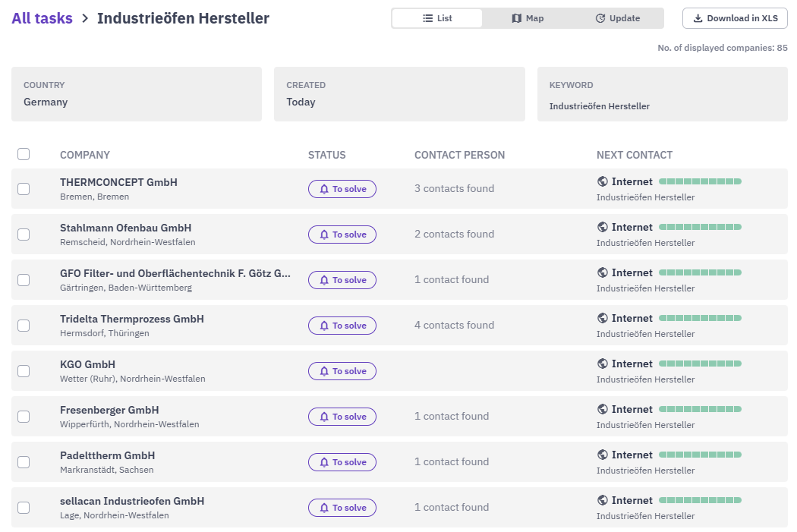Switch to the List view tab

click(437, 18)
